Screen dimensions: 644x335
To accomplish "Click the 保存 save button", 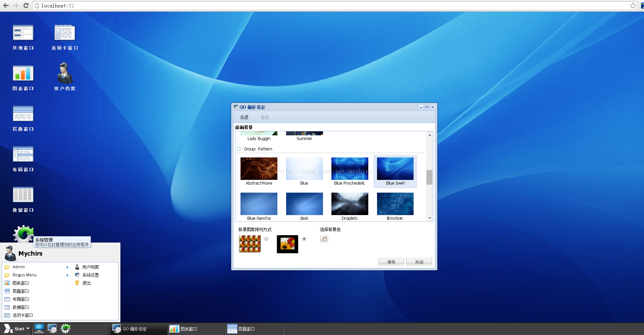I will click(x=391, y=262).
